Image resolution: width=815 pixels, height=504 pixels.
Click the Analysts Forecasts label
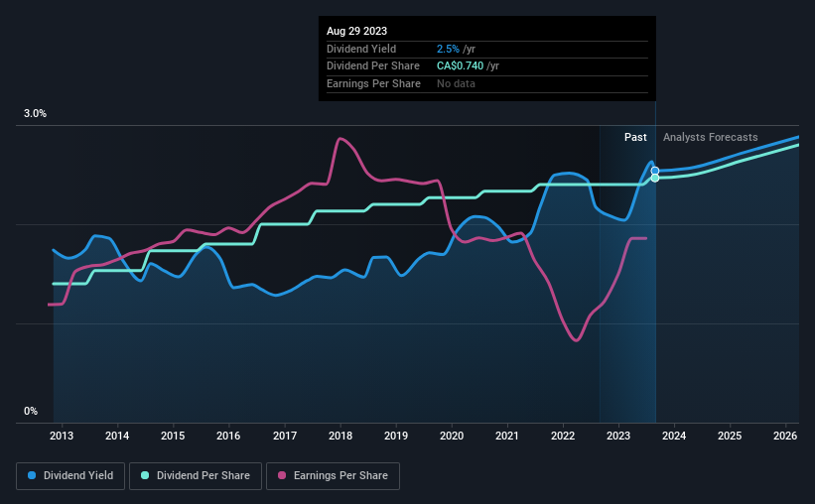(x=710, y=137)
